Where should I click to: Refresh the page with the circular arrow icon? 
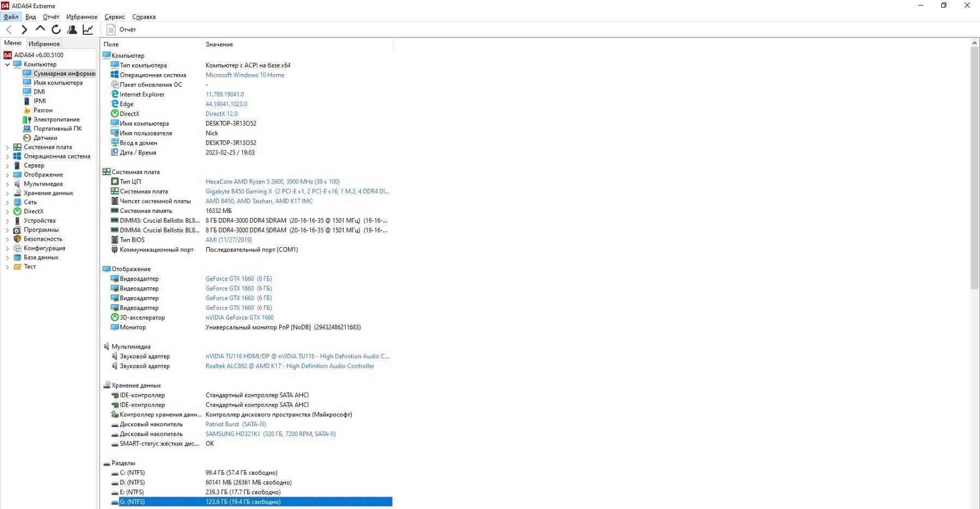tap(56, 29)
